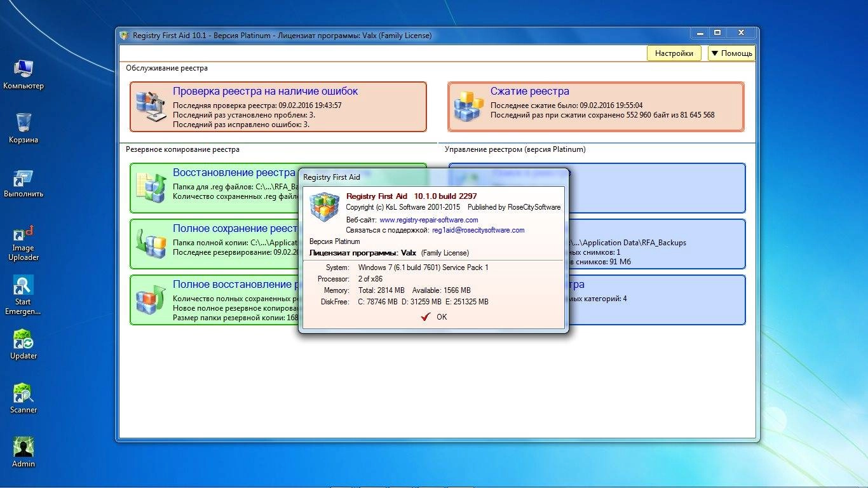Click the registry error check icon
Screen dimensions: 868x488
[x=151, y=107]
